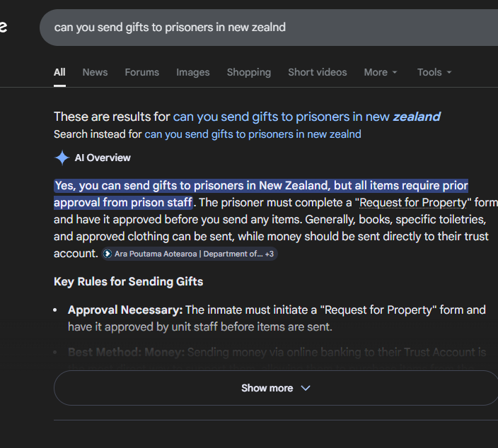Image resolution: width=498 pixels, height=448 pixels.
Task: Select the All results tab
Action: point(59,72)
